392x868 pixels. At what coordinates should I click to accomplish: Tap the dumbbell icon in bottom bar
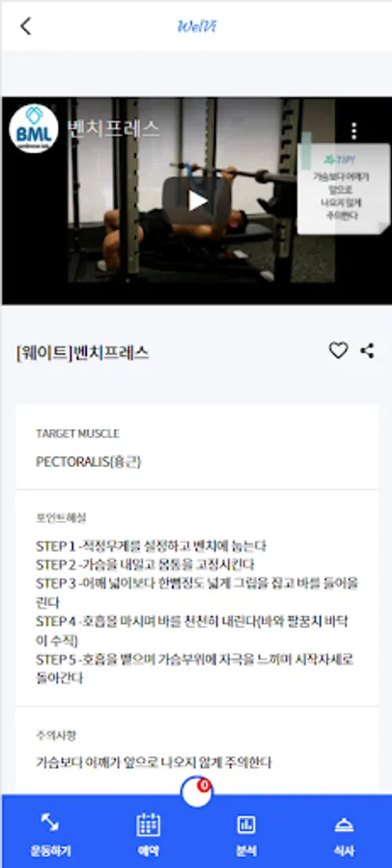coord(50,823)
